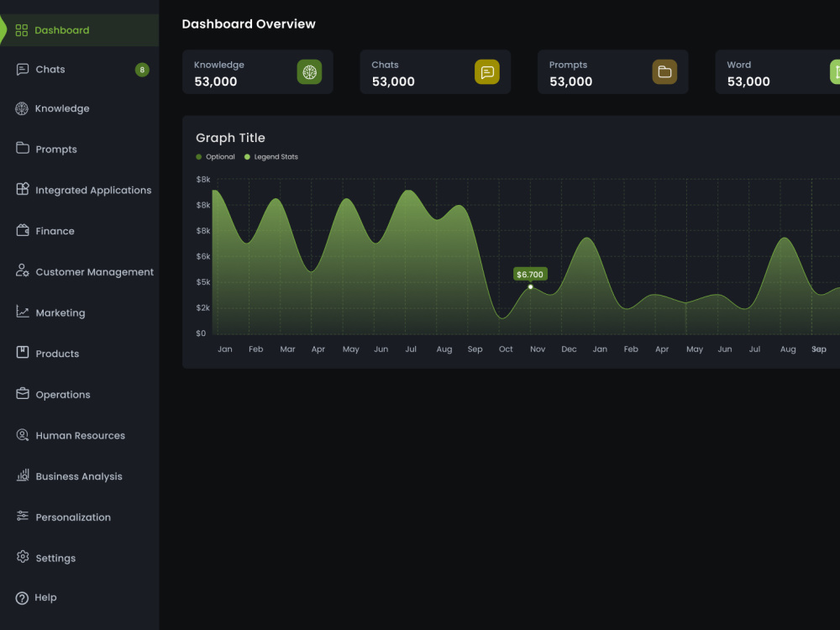Click the Prompts 53,000 stat card

pos(613,71)
